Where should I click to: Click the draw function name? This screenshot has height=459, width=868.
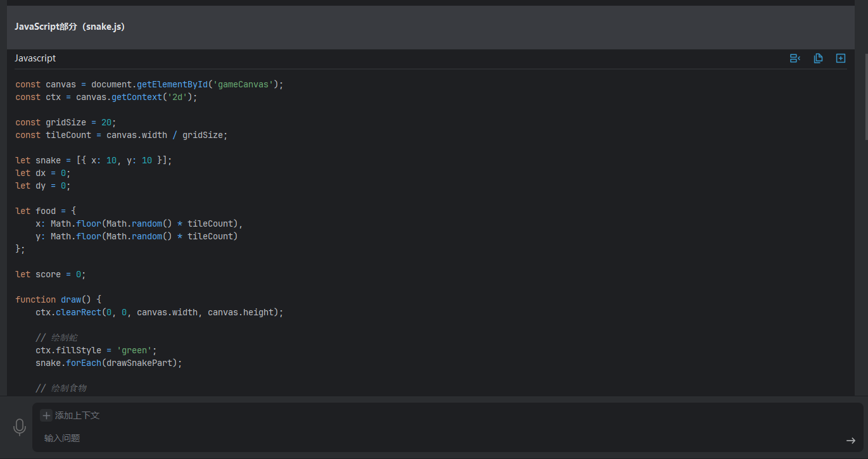[71, 299]
